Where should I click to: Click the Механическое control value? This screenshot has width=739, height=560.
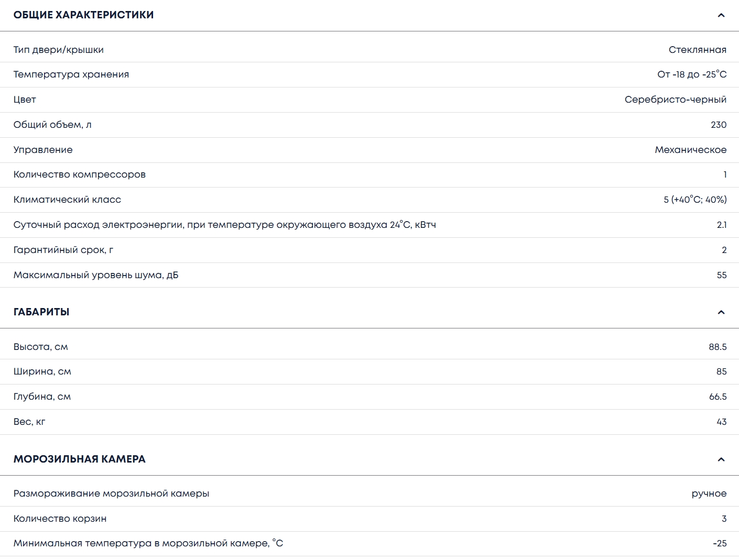tap(690, 150)
